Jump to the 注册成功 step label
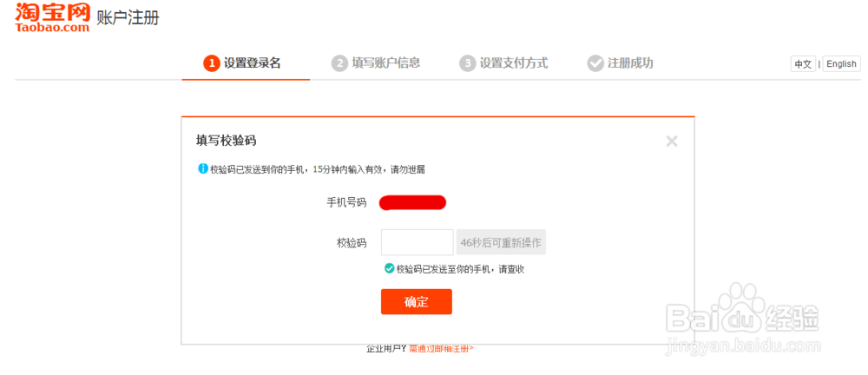Viewport: 868px width, 375px height. (630, 62)
